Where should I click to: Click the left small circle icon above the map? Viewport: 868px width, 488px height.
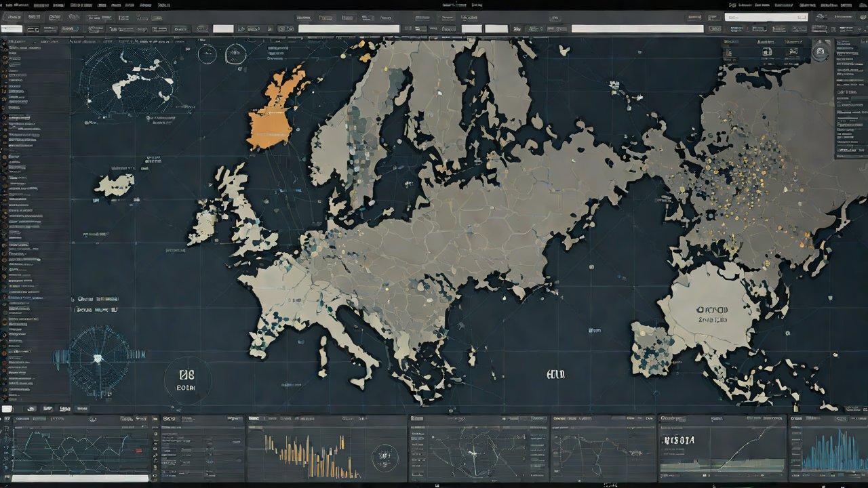click(x=207, y=54)
